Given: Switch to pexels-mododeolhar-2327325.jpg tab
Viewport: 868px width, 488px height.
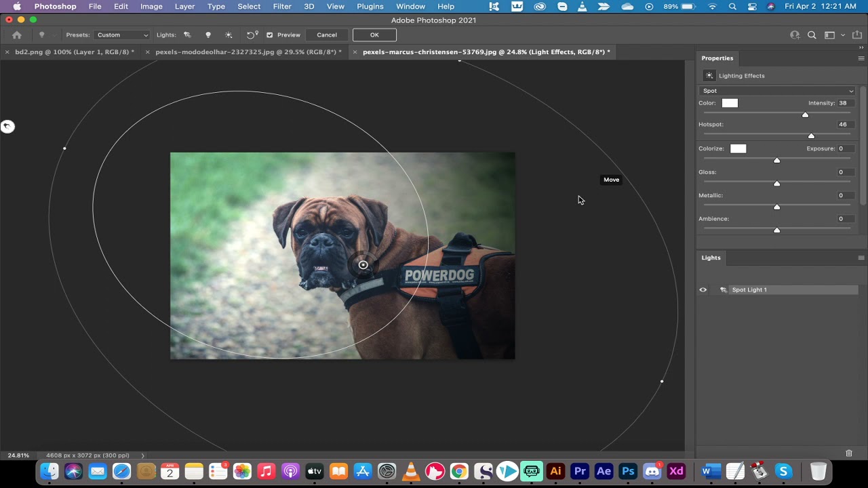Looking at the screenshot, I should click(x=248, y=52).
